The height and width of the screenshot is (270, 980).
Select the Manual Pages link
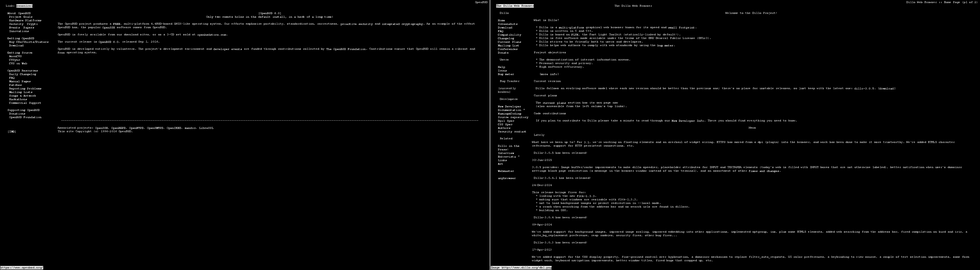coord(20,81)
